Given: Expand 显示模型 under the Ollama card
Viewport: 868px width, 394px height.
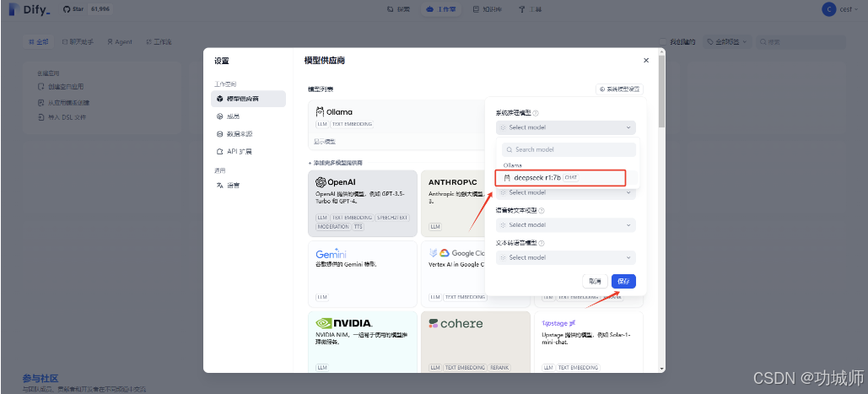Looking at the screenshot, I should click(325, 142).
